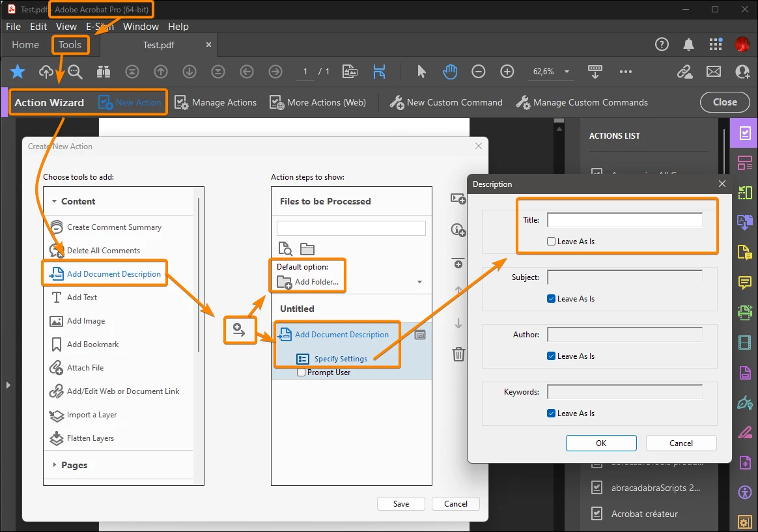The image size is (758, 532).
Task: Switch to the Home tab
Action: pos(25,45)
